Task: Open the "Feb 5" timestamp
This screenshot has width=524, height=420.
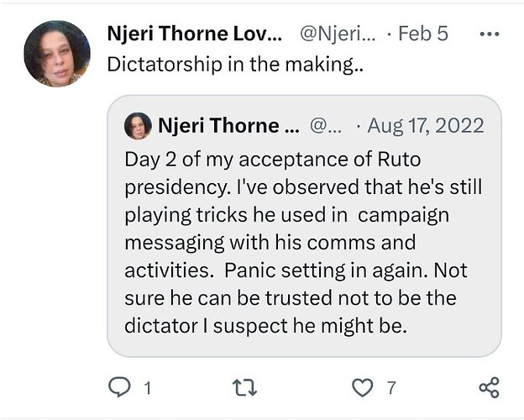Action: tap(423, 34)
